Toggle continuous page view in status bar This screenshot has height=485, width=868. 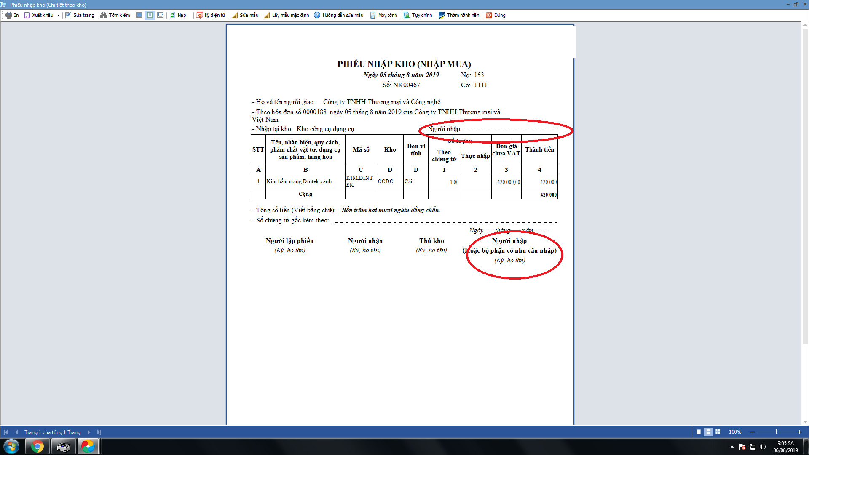pos(708,432)
